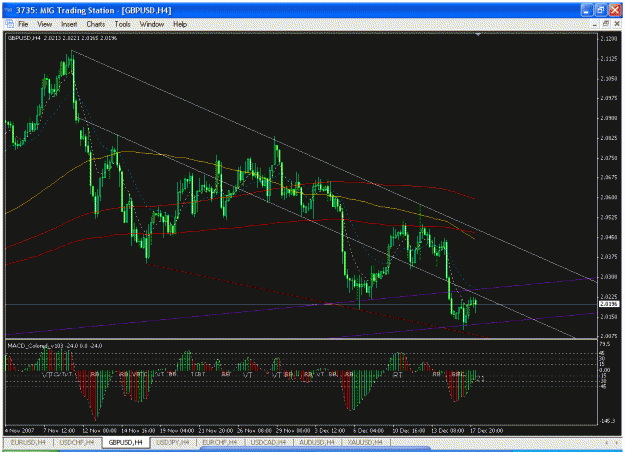Open the Help menu
The width and height of the screenshot is (625, 452).
[180, 24]
